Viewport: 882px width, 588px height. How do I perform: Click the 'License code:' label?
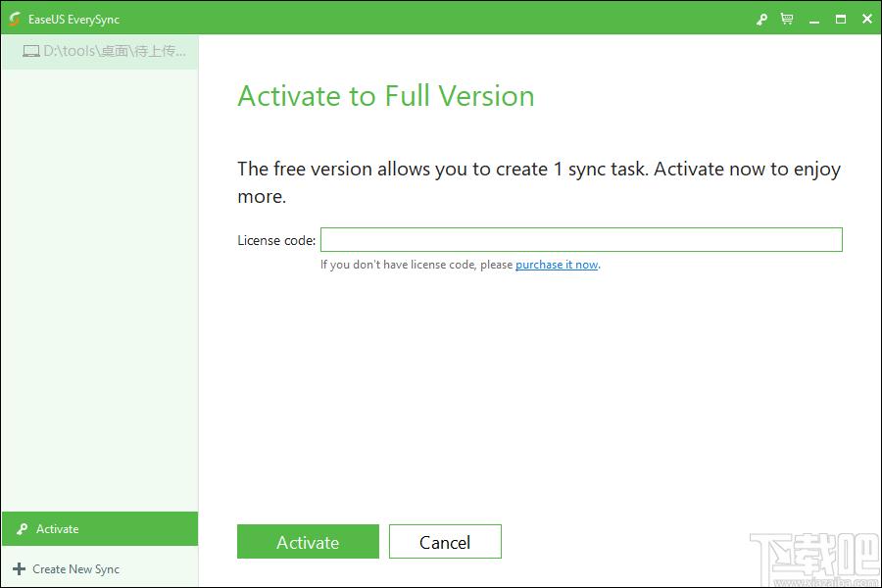pyautogui.click(x=276, y=240)
